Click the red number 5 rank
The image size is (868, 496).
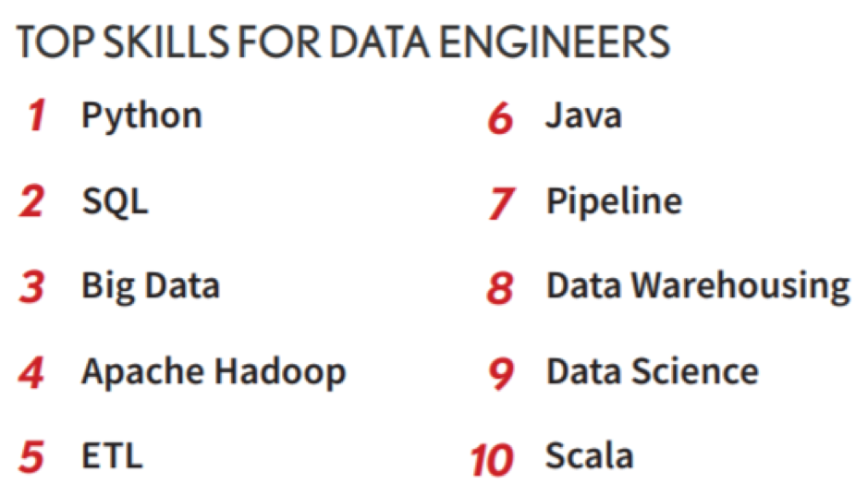point(31,457)
